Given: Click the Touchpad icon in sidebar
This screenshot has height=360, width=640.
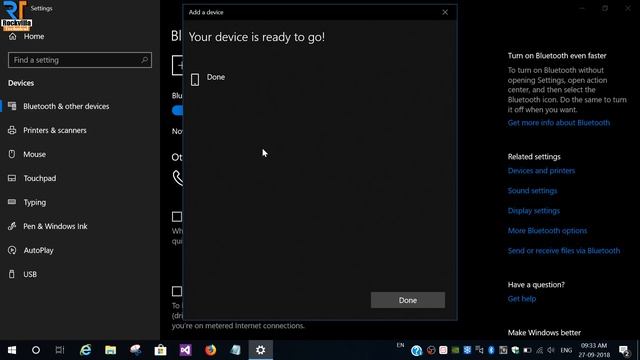Looking at the screenshot, I should pyautogui.click(x=12, y=178).
